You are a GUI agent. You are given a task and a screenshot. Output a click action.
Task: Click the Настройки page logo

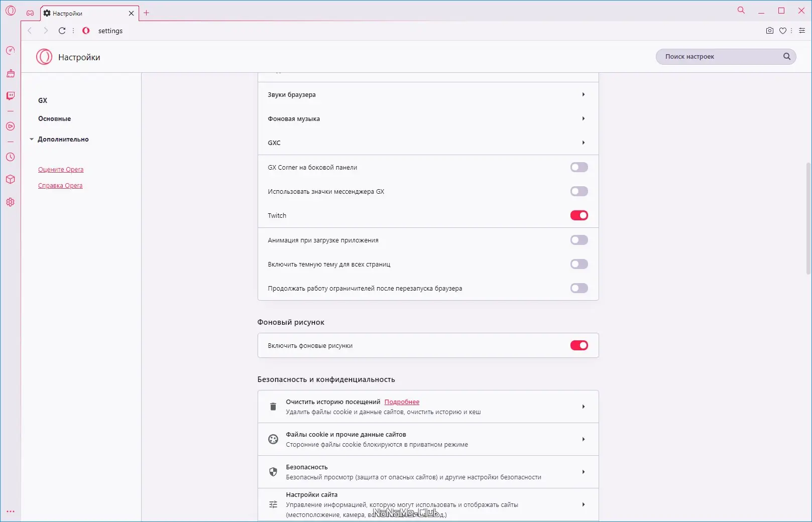pos(44,57)
